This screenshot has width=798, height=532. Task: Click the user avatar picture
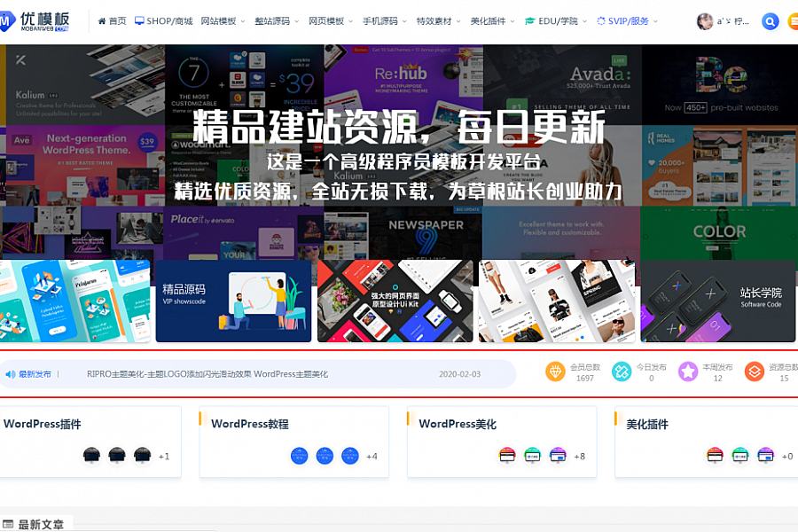(x=705, y=21)
